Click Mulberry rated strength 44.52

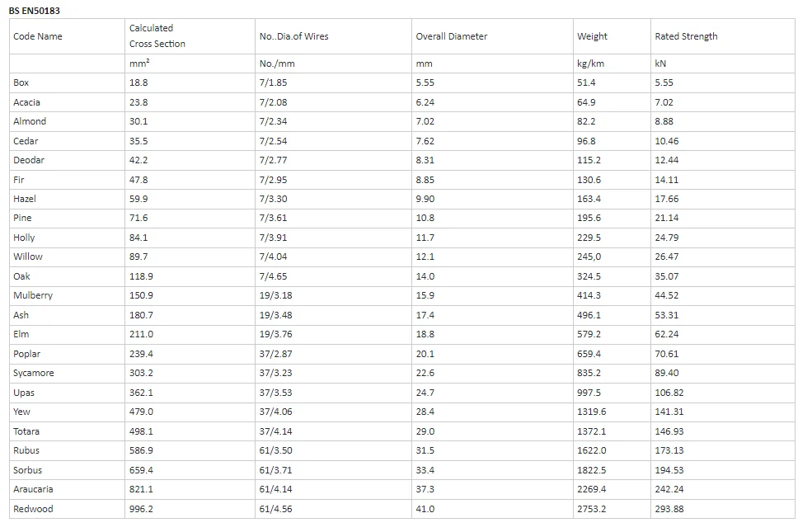tap(666, 296)
